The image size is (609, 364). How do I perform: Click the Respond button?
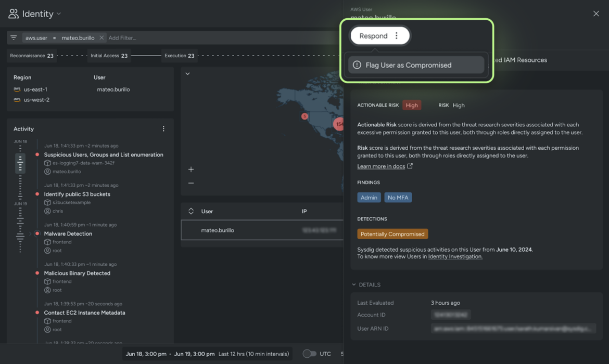(x=373, y=36)
